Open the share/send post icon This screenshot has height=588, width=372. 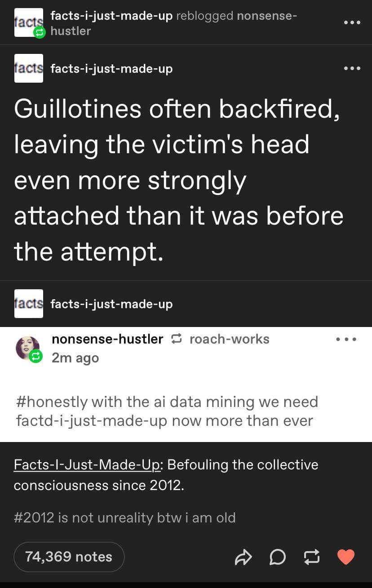pos(244,557)
